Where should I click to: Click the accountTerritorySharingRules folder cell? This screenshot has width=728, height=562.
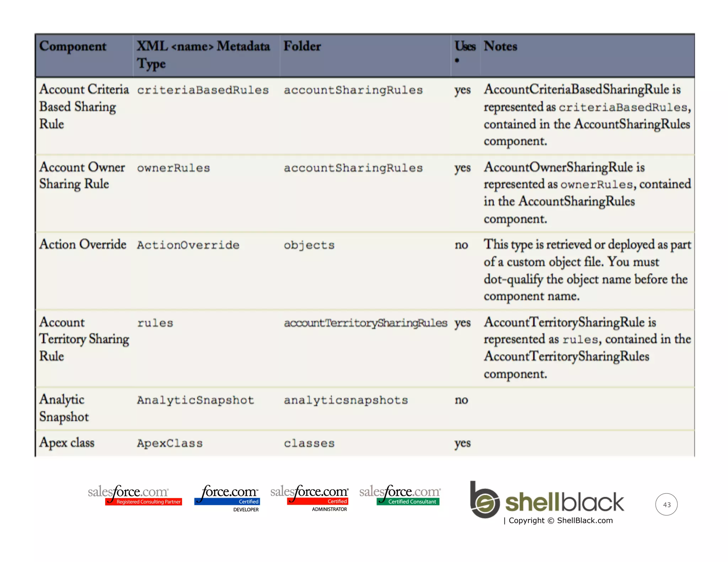(x=365, y=323)
